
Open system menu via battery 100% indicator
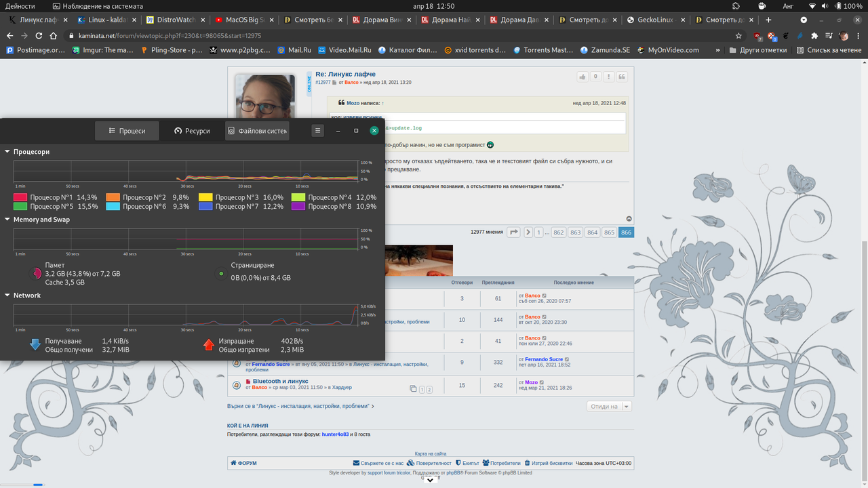[x=848, y=6]
